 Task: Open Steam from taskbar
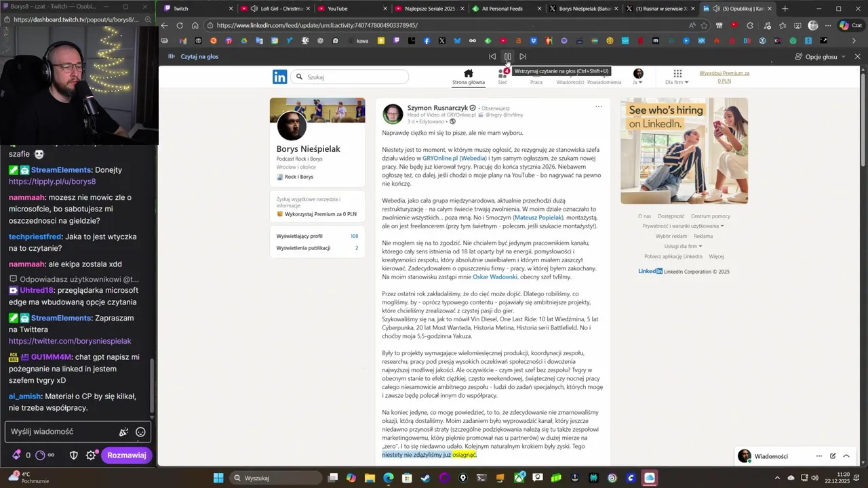tap(425, 478)
